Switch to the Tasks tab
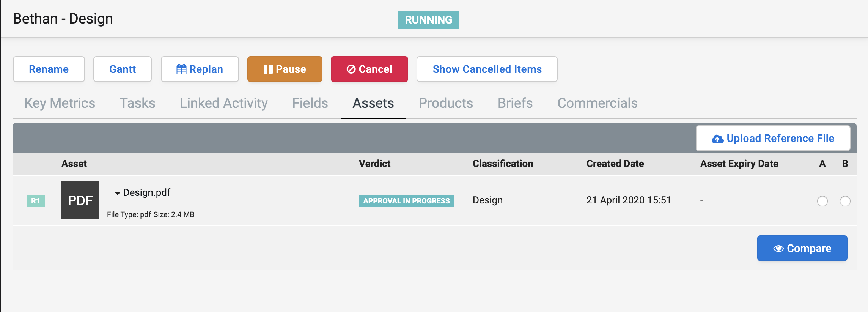This screenshot has height=312, width=868. (x=137, y=103)
